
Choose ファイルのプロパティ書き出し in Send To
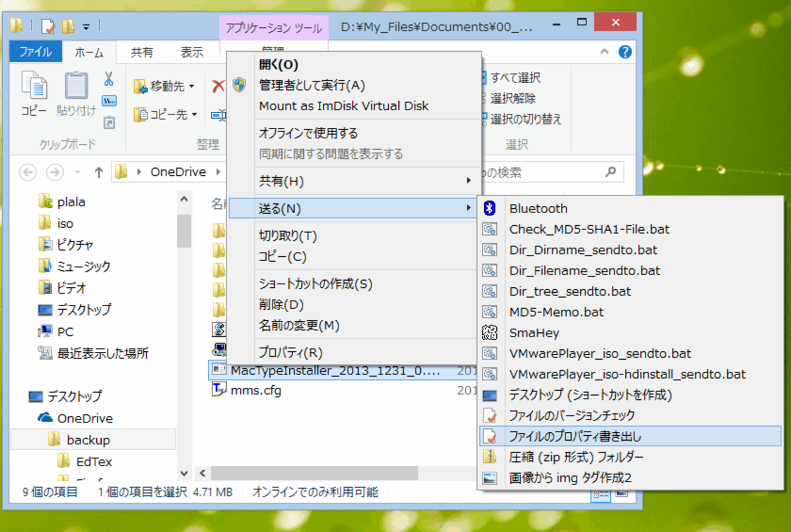(x=630, y=436)
